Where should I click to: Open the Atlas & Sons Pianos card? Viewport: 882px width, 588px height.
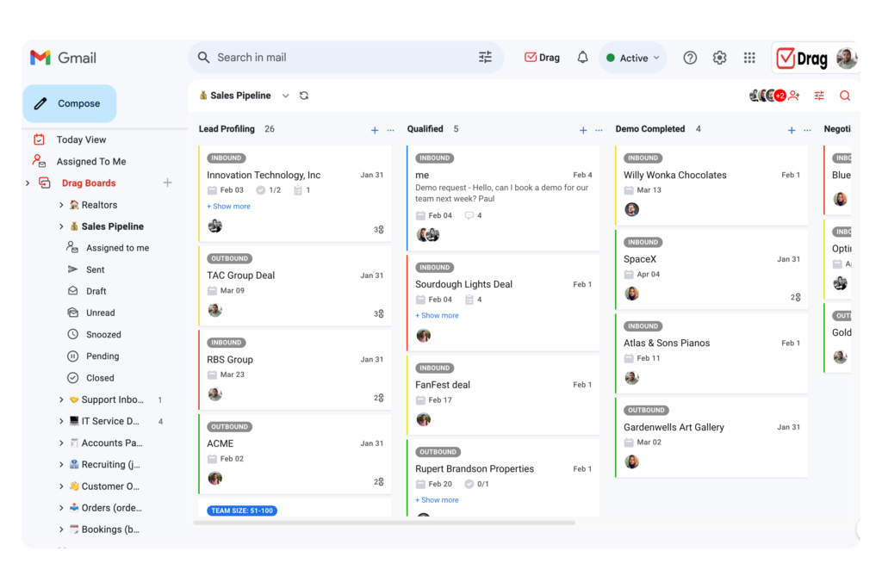click(711, 353)
